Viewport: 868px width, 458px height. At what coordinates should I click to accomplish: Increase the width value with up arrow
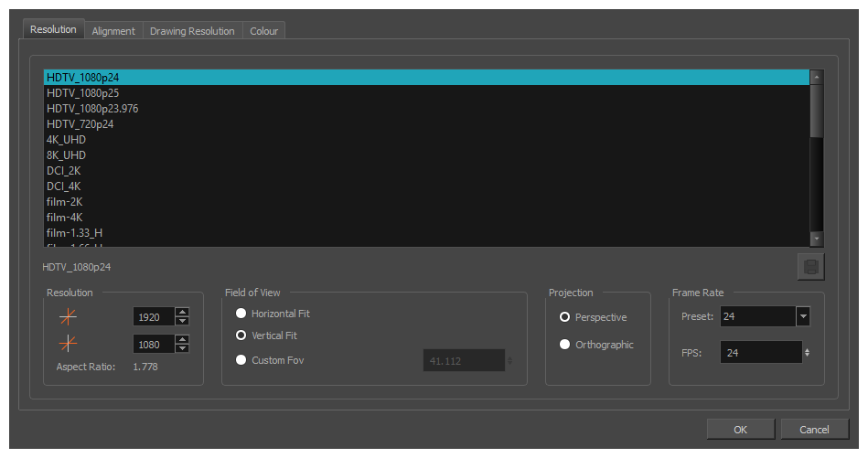[182, 312]
